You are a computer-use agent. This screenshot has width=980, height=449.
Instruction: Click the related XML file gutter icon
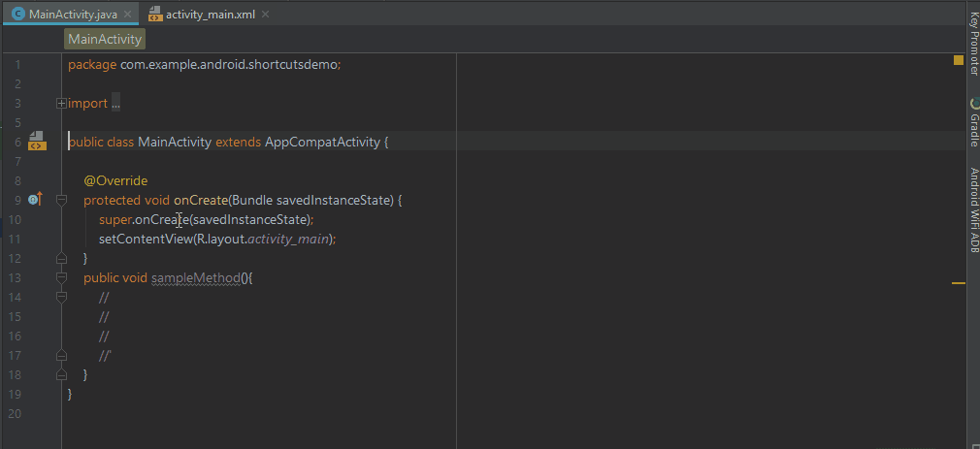click(x=37, y=142)
